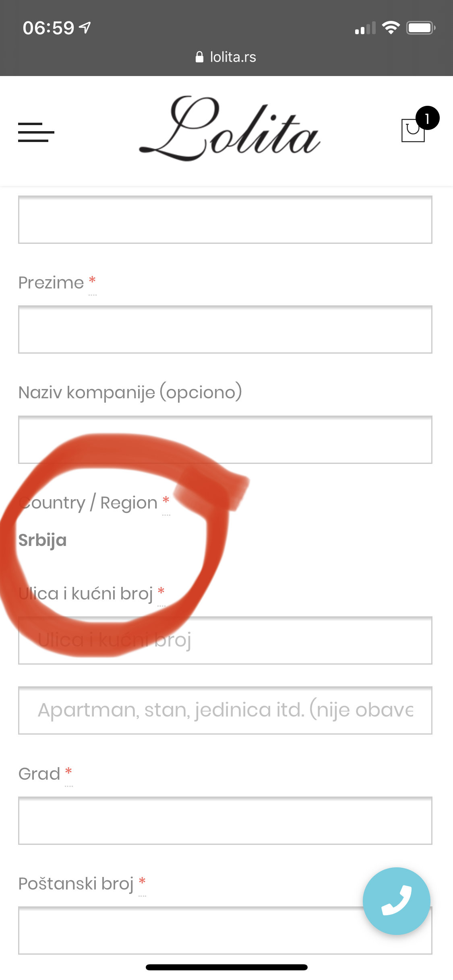Tap the Srbija country value
Screen dimensions: 453x980
point(42,540)
